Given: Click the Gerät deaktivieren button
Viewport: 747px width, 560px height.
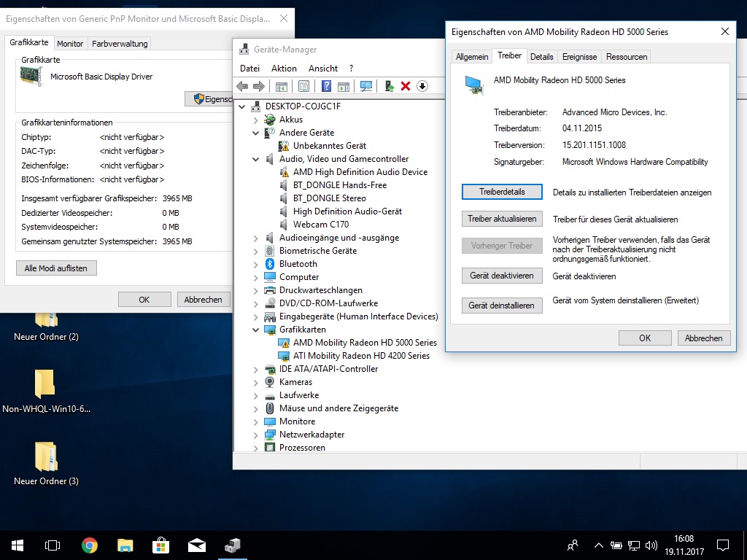Looking at the screenshot, I should coord(502,276).
